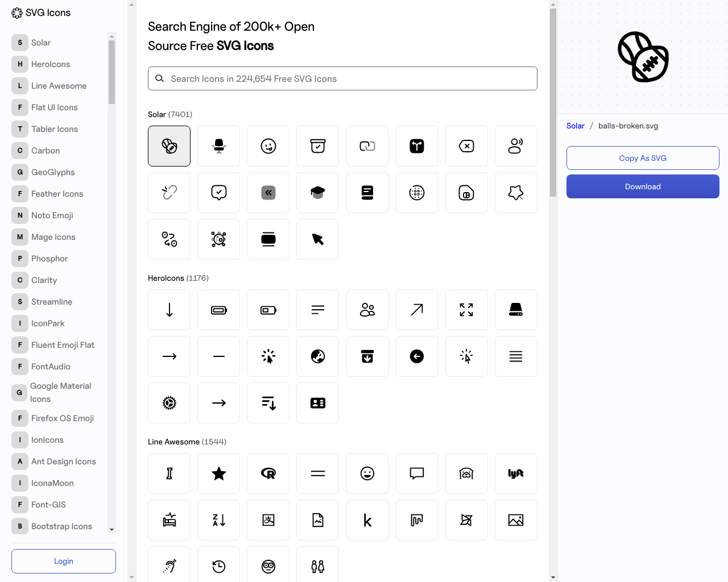This screenshot has height=582, width=728.
Task: Click the main icon grid scrollbar thumb
Action: (553, 102)
